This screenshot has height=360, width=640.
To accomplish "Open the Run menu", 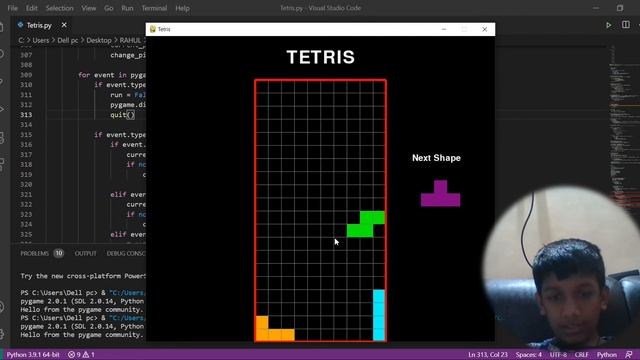I will (127, 8).
